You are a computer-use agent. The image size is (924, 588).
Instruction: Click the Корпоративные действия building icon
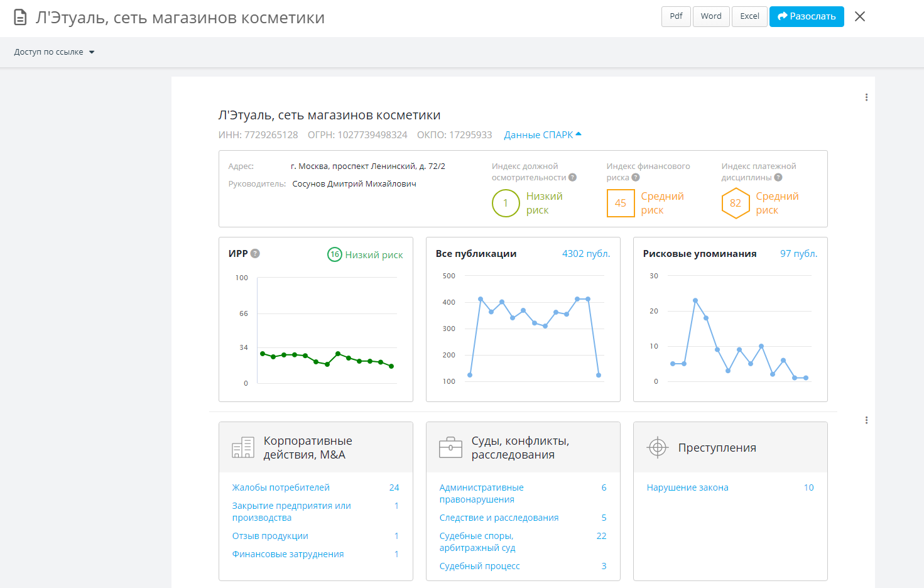click(243, 447)
